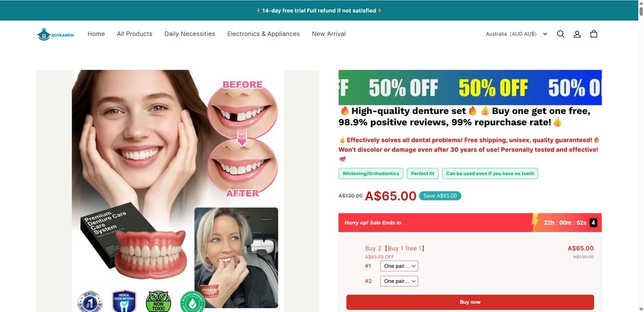644x312 pixels.
Task: Open the Daily Necessities menu
Action: tap(190, 34)
